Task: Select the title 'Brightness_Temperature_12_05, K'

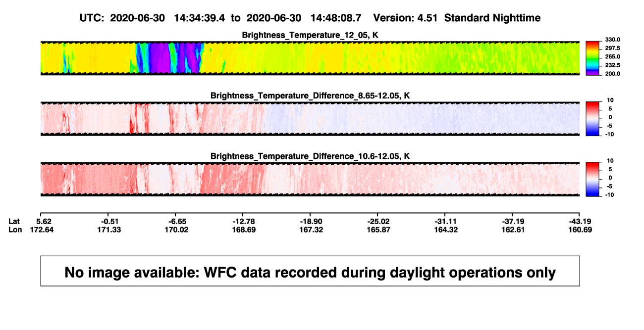Action: coord(310,35)
